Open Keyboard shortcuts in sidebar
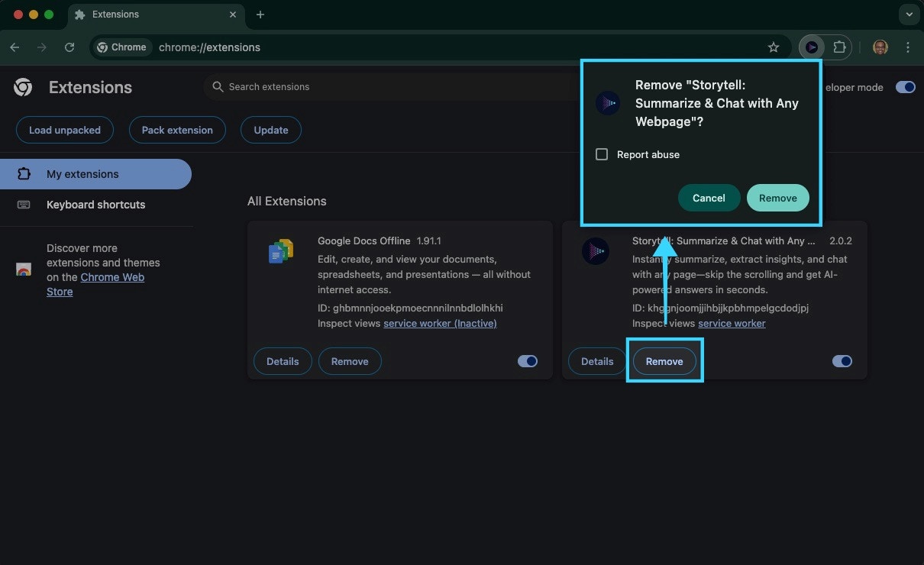Screen dimensions: 924x565 pyautogui.click(x=95, y=205)
